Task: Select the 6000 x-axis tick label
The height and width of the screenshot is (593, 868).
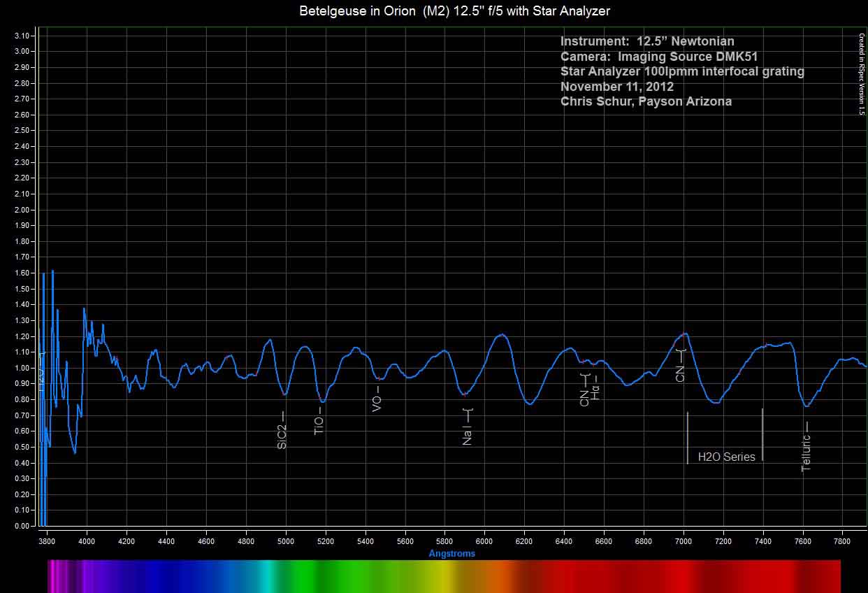Action: tap(485, 541)
